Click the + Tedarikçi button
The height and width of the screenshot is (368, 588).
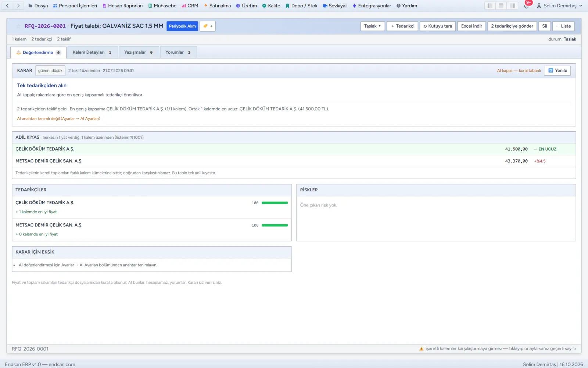[402, 26]
